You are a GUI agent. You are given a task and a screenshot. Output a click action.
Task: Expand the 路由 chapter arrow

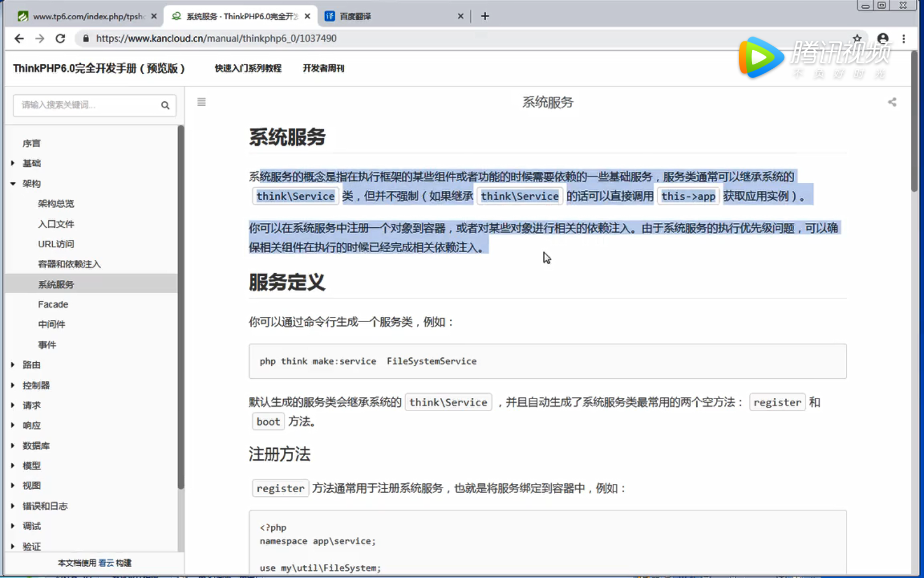[x=13, y=364]
